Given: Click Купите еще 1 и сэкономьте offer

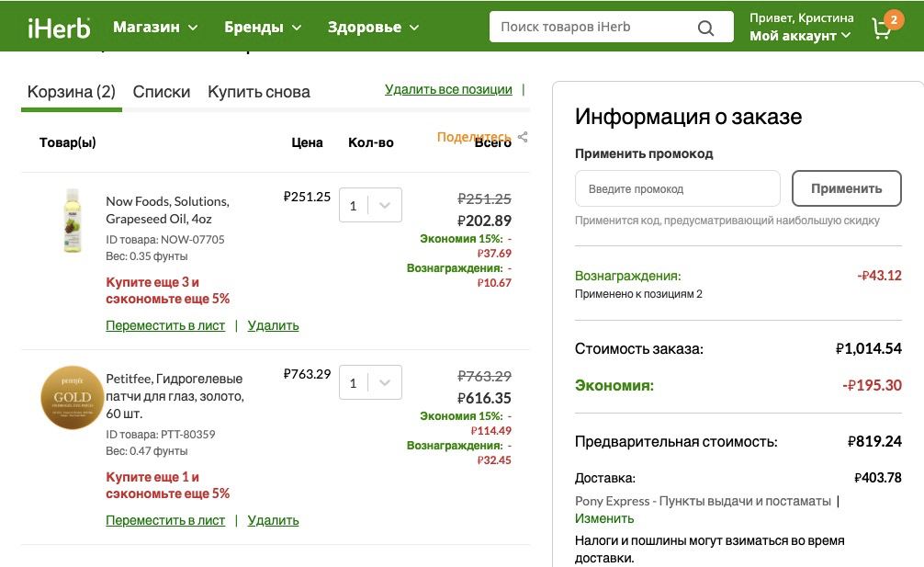Looking at the screenshot, I should 167,485.
